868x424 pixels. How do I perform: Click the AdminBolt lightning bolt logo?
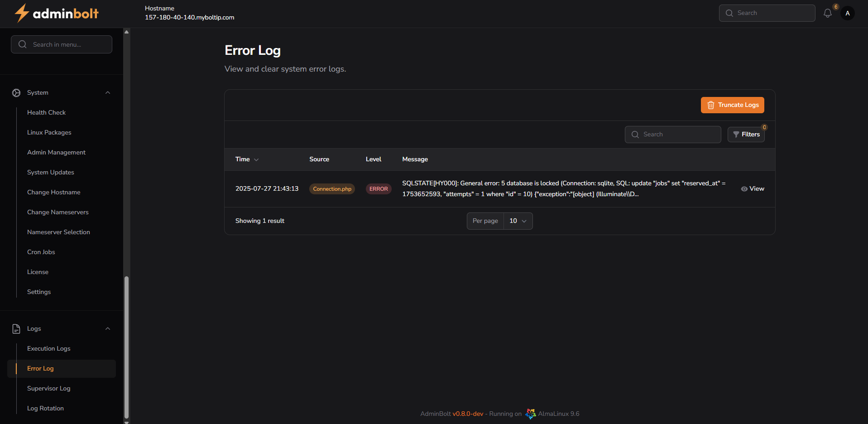click(21, 13)
